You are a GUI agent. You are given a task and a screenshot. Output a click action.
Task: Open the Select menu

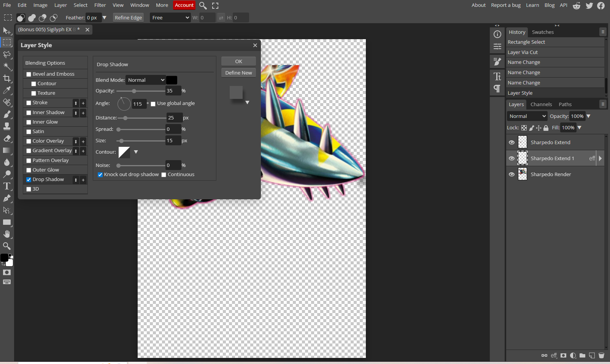coord(80,5)
